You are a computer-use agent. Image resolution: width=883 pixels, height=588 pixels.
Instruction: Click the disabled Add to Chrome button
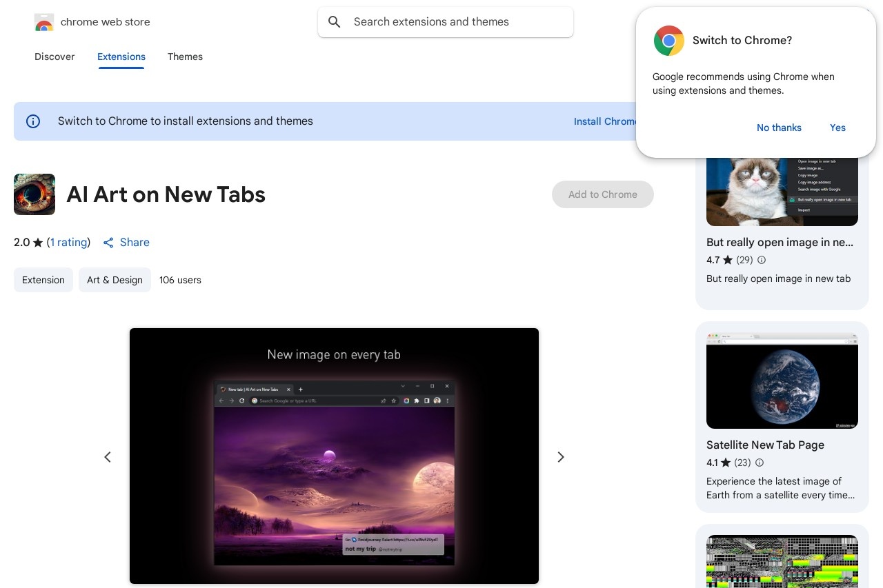603,194
